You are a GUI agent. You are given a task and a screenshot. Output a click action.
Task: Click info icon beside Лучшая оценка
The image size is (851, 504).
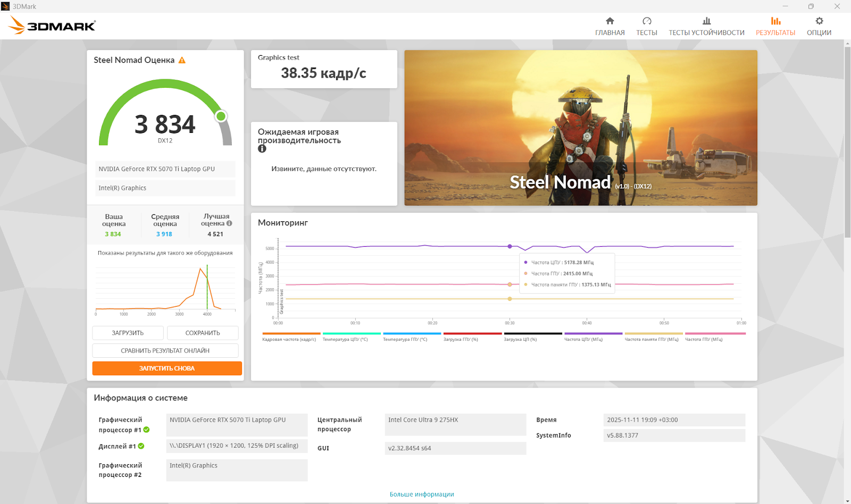[x=229, y=223]
